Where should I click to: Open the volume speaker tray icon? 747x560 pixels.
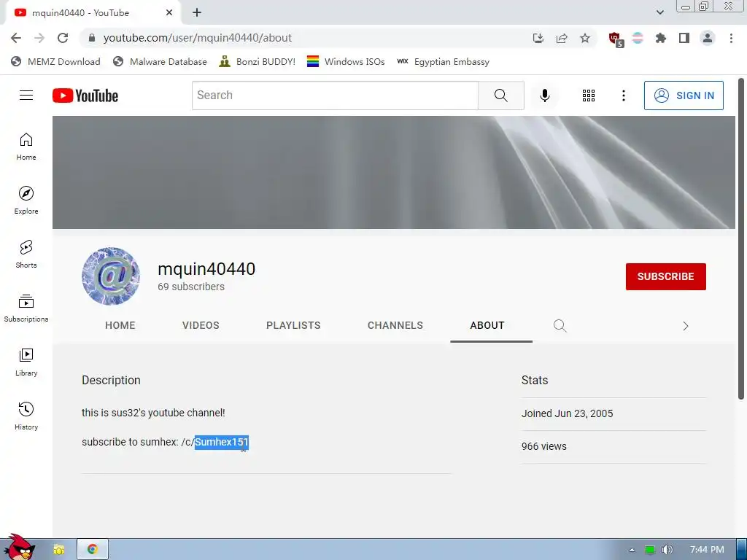[667, 550]
